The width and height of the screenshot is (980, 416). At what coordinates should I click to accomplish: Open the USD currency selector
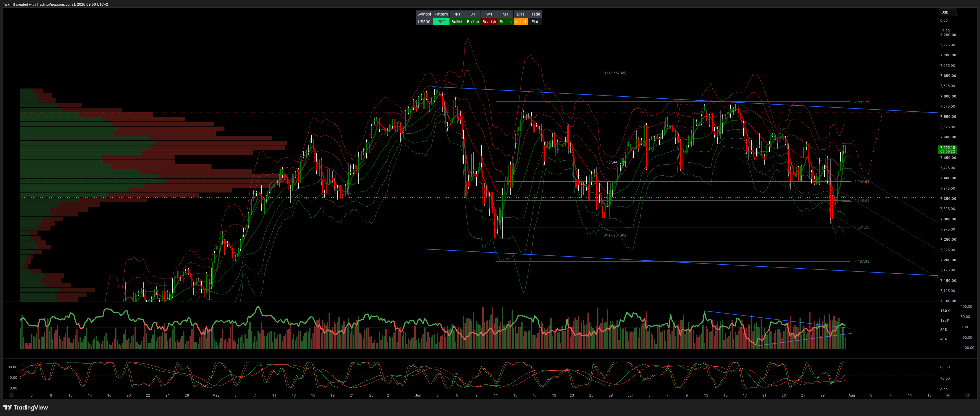(x=947, y=12)
